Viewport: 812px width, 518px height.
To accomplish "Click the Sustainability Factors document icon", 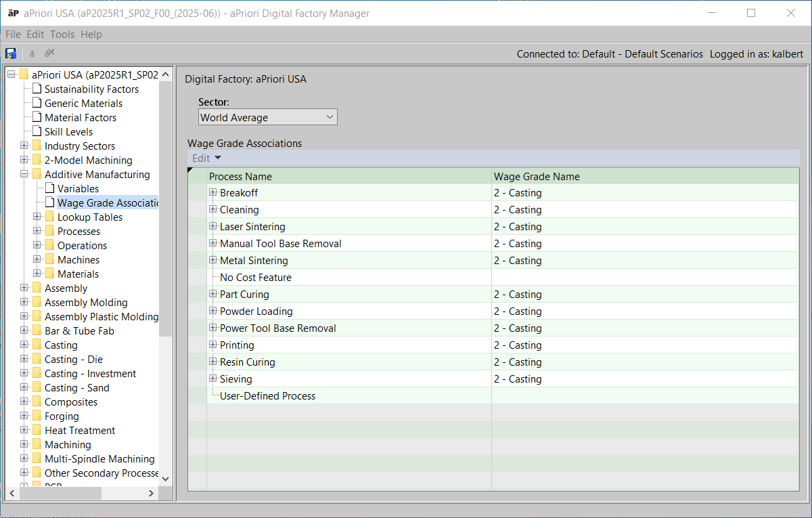I will pyautogui.click(x=37, y=89).
